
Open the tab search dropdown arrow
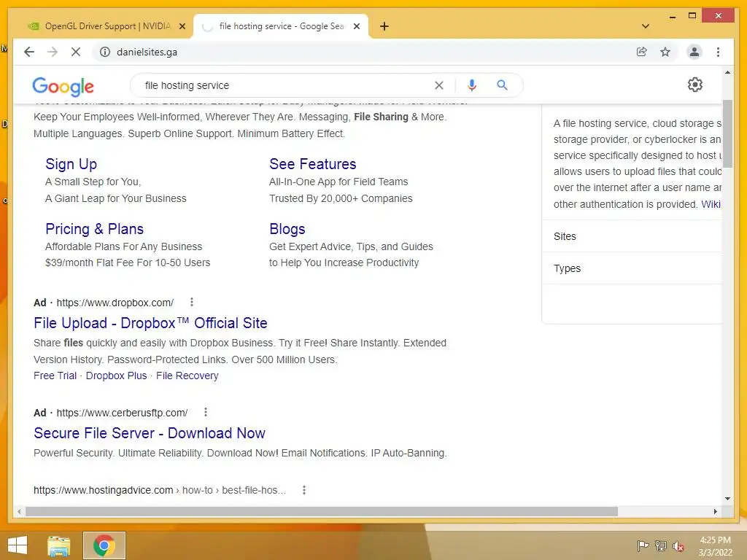click(646, 26)
